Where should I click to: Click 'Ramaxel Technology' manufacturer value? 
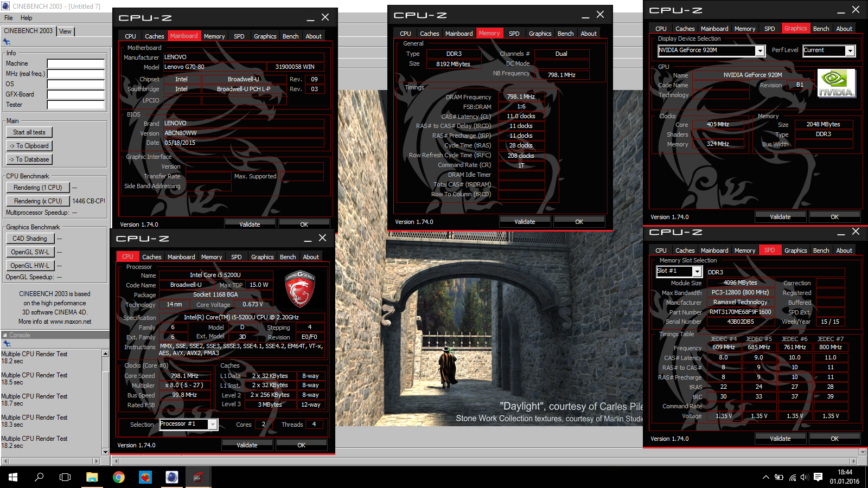(740, 302)
